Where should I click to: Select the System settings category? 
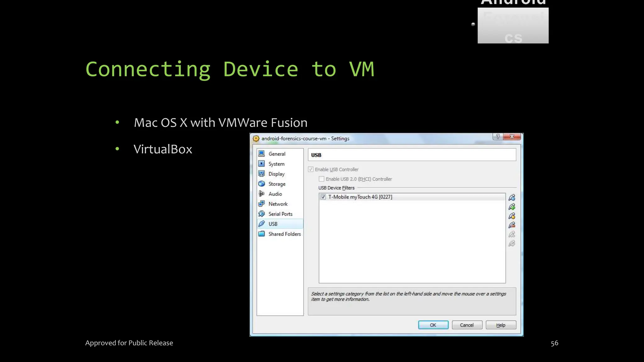point(276,164)
